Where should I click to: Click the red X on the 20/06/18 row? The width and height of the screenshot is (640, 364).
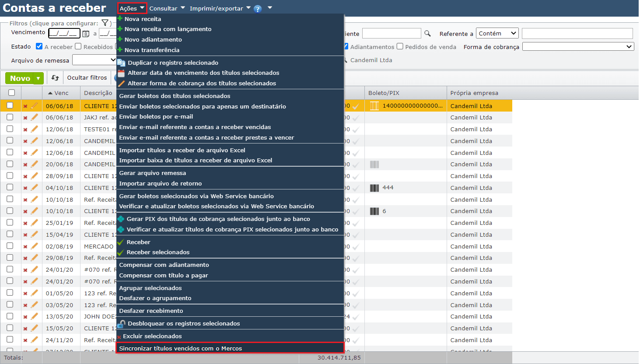[x=25, y=164]
